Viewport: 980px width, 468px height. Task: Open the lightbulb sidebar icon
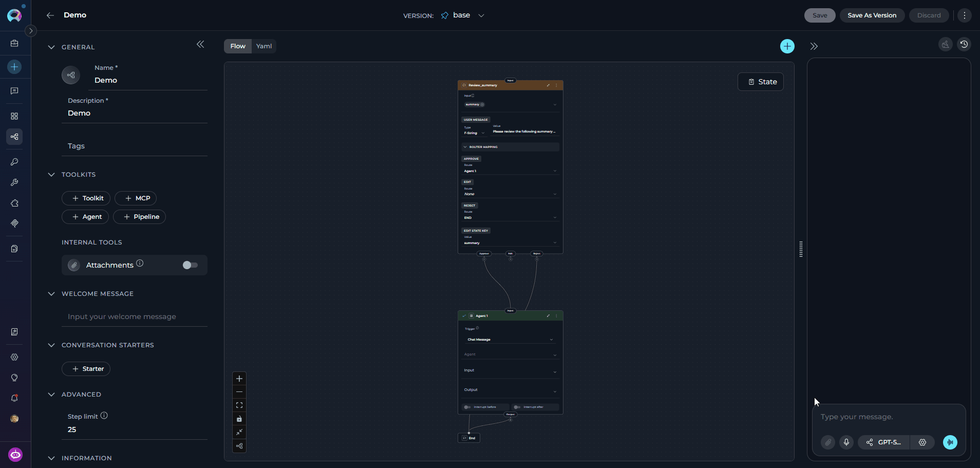pyautogui.click(x=14, y=378)
